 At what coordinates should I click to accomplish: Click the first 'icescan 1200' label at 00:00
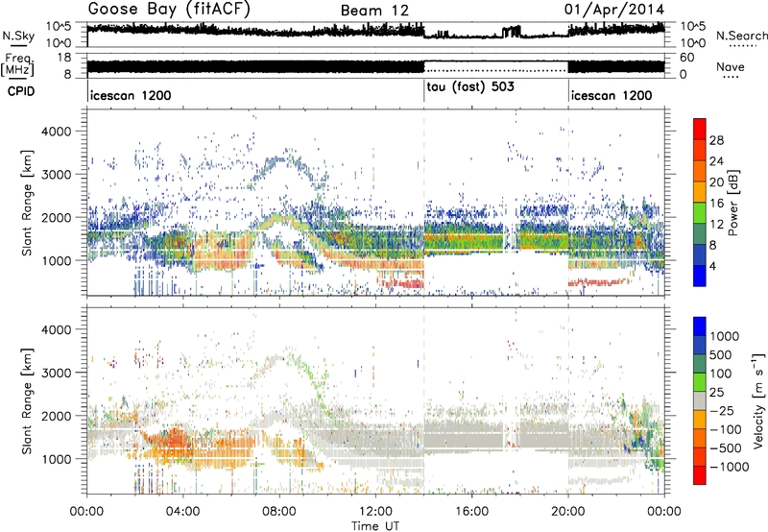[x=131, y=95]
